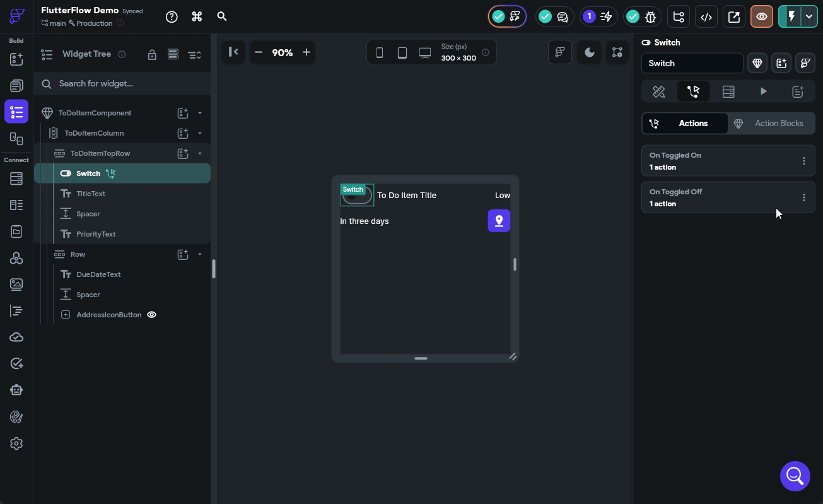The image size is (823, 504).
Task: Open the Backend Query tab icon
Action: (728, 91)
